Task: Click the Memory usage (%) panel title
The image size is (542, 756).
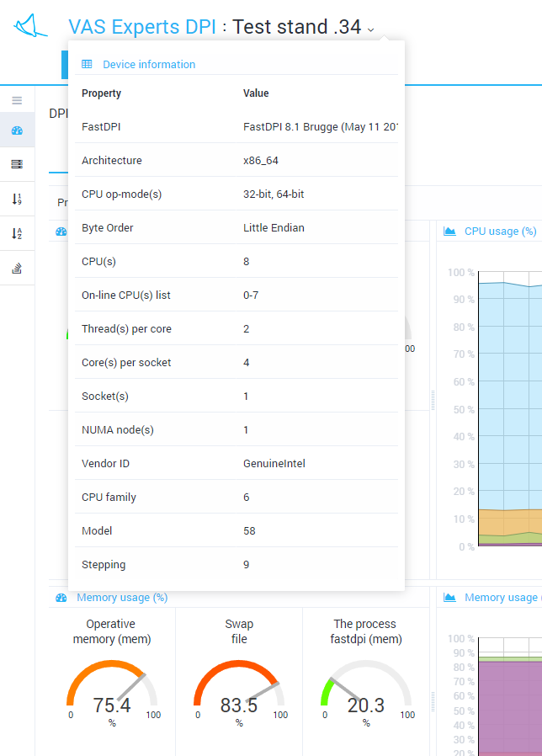Action: pyautogui.click(x=122, y=598)
